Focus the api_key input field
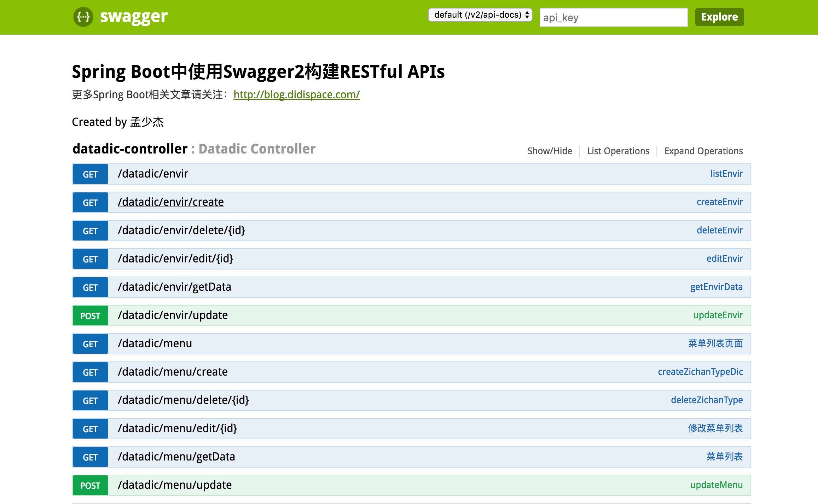 [613, 17]
